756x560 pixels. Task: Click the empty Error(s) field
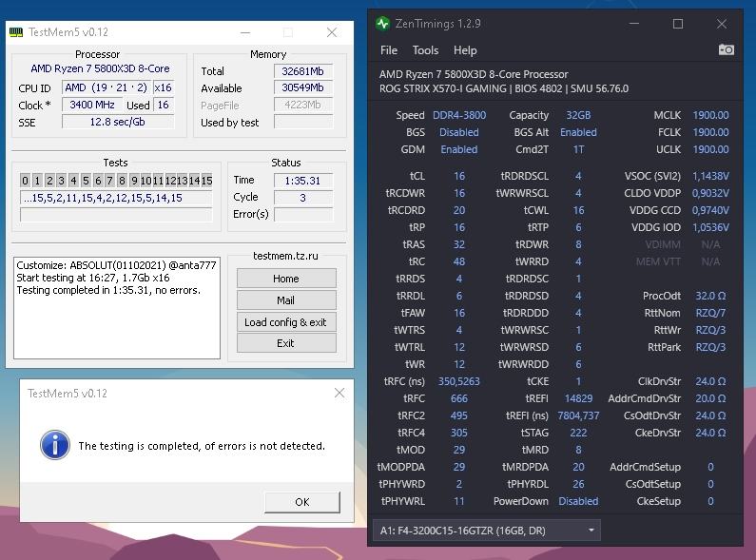[x=302, y=215]
